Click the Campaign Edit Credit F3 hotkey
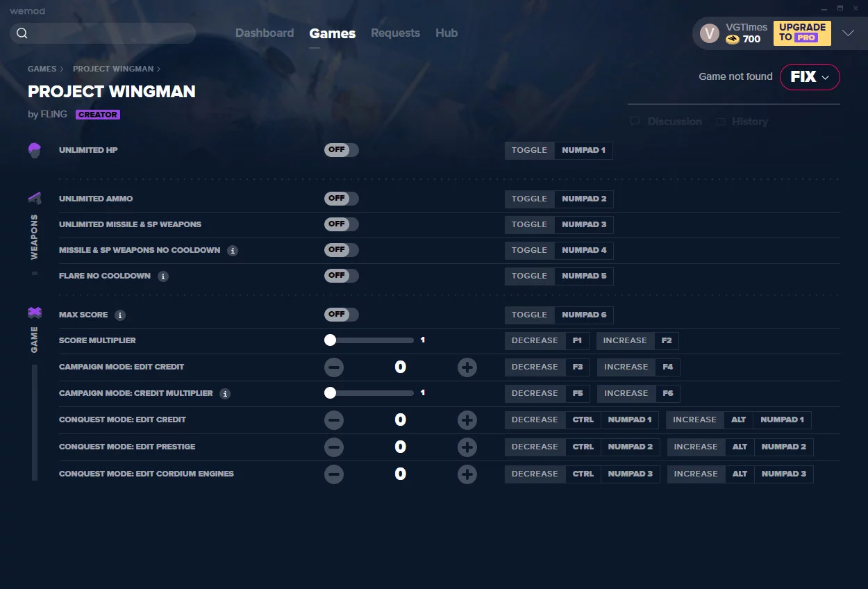The image size is (868, 589). point(578,367)
